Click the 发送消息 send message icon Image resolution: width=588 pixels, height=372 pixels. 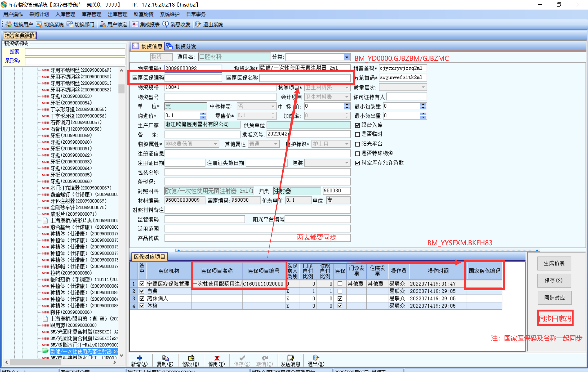coord(290,358)
